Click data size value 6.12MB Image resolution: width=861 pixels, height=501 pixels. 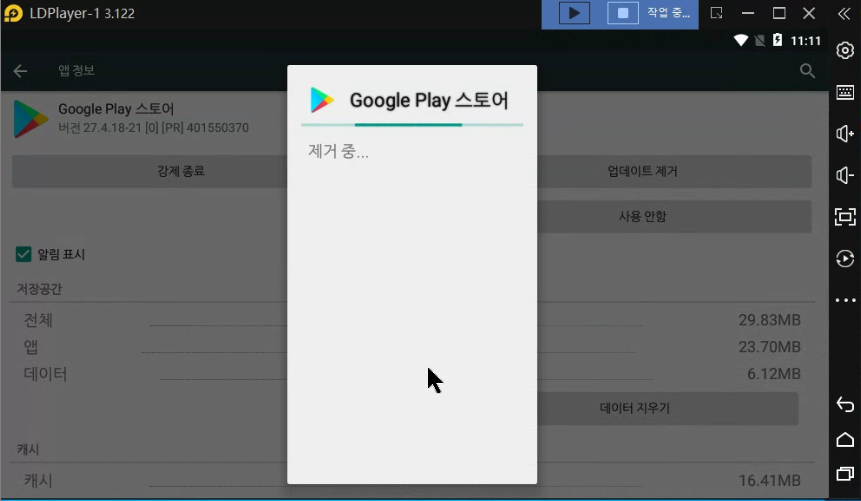774,374
